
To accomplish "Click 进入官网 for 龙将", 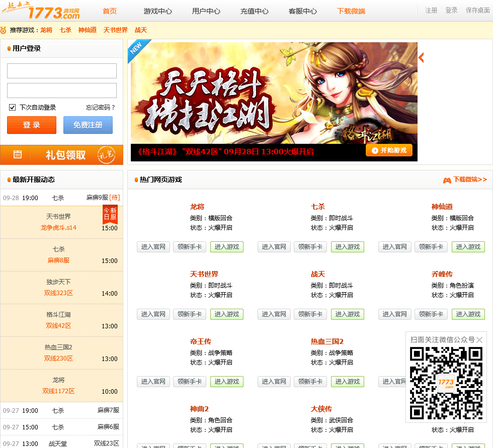I will (x=153, y=247).
